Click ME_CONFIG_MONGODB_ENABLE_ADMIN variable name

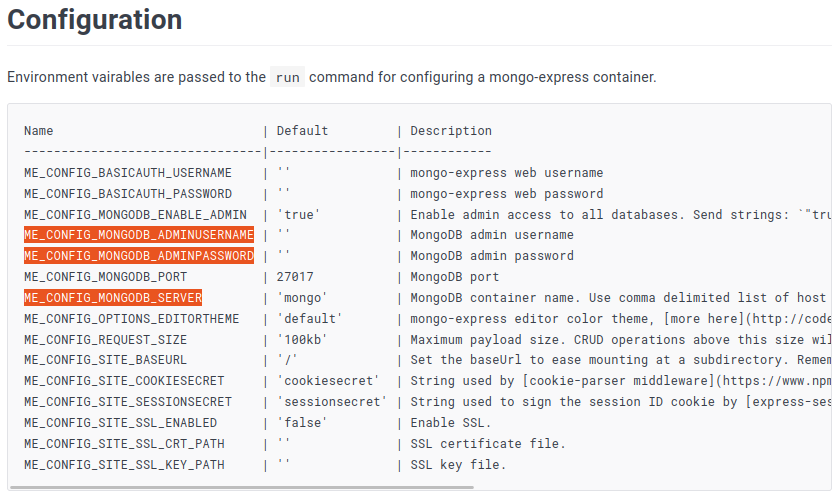click(x=135, y=215)
